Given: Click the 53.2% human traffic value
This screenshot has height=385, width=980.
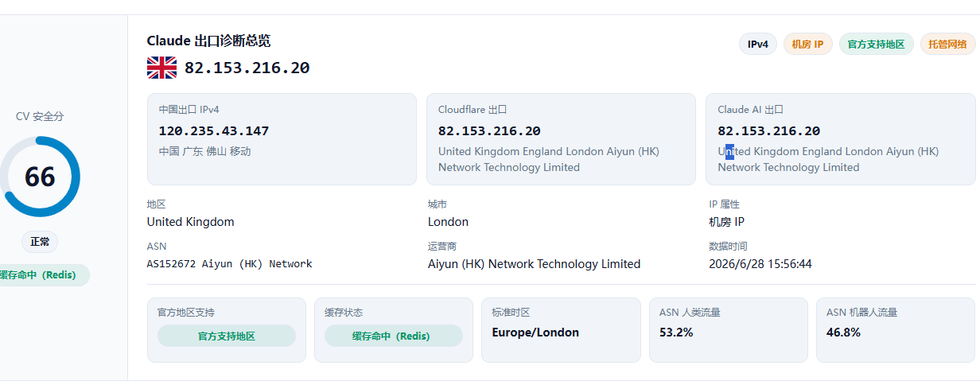Looking at the screenshot, I should coord(676,332).
